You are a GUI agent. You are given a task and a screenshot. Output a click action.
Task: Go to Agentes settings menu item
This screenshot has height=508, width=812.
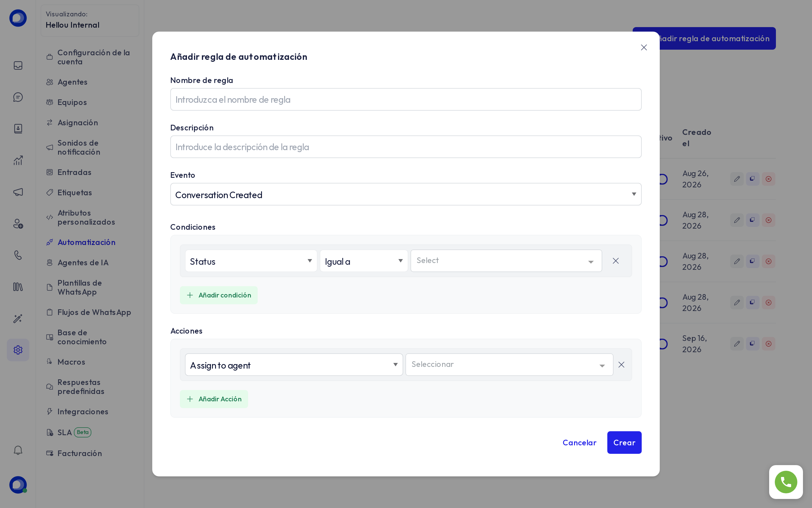(x=72, y=82)
